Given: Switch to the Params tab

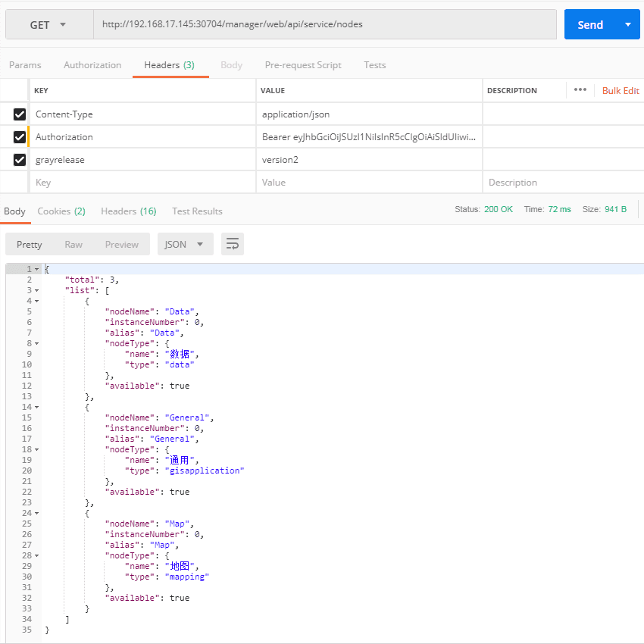Looking at the screenshot, I should (25, 65).
